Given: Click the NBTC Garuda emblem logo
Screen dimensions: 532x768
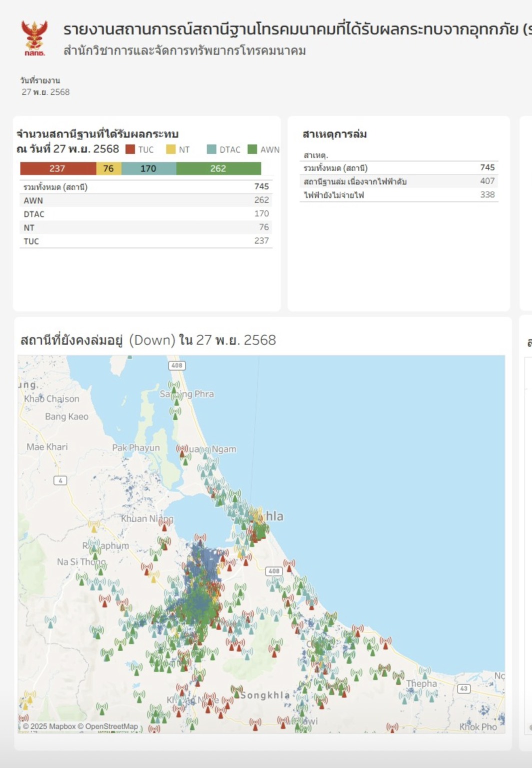Looking at the screenshot, I should point(34,37).
